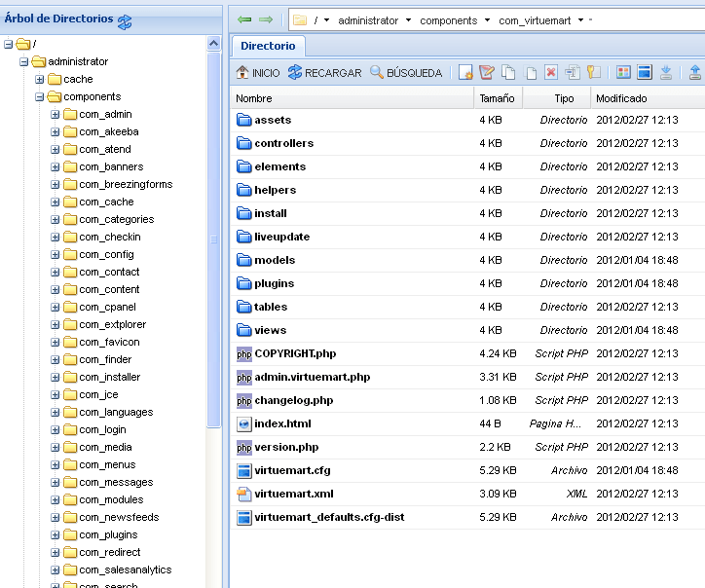Screen dimensions: 705x588
Task: Go forward with the right green arrow
Action: click(x=266, y=19)
